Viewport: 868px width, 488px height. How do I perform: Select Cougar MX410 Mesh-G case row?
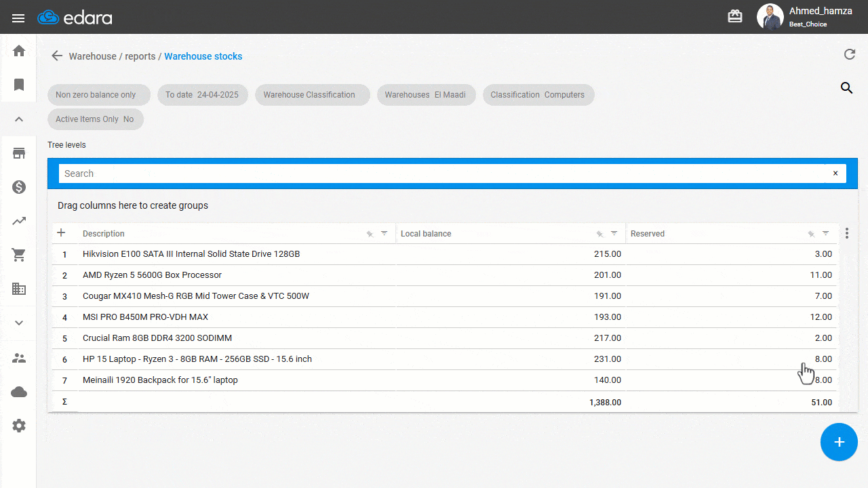[x=445, y=296]
